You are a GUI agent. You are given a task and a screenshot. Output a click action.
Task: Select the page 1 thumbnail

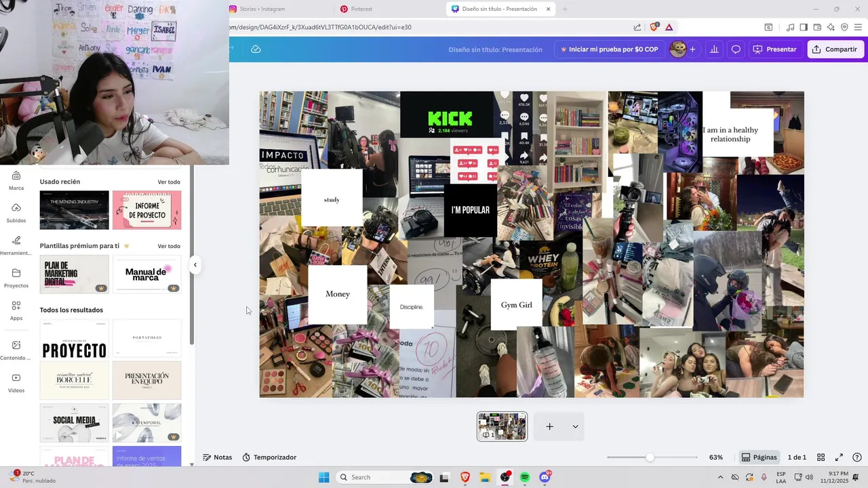point(502,426)
